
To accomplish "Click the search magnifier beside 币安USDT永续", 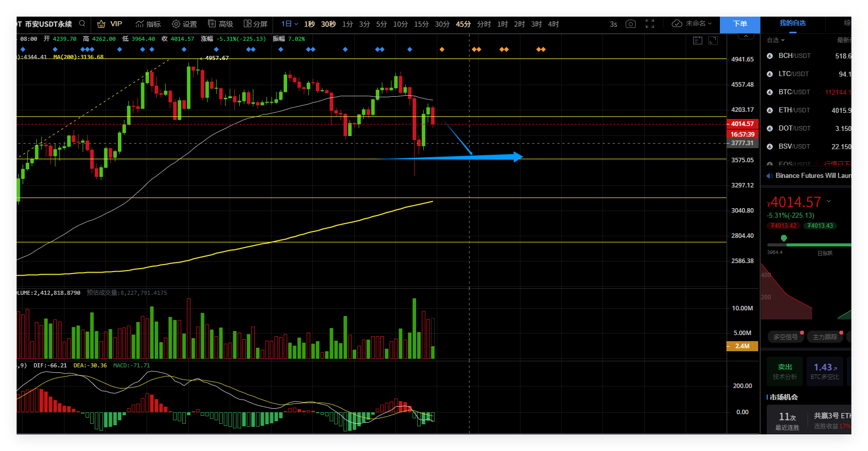I will tap(82, 24).
